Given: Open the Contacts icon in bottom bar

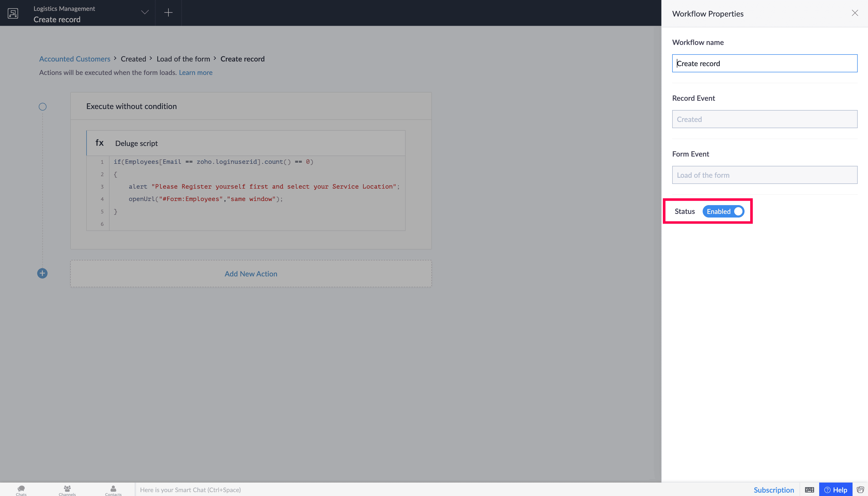Looking at the screenshot, I should 113,490.
